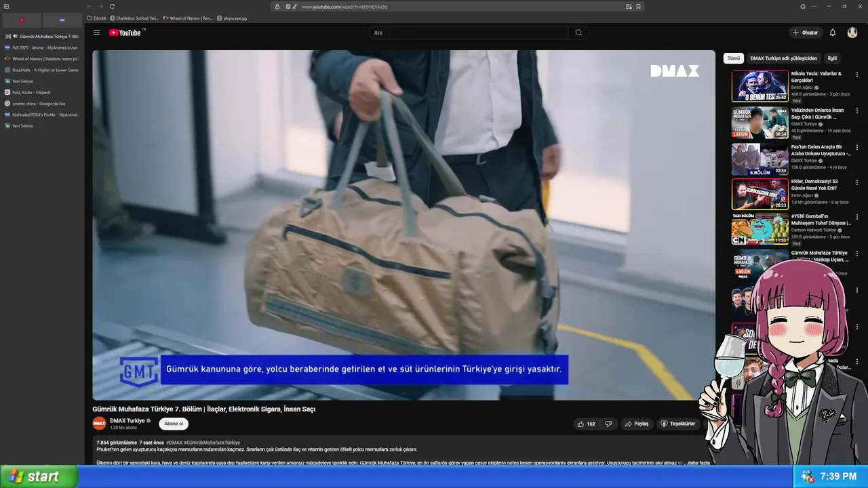
Task: Open the Oluştur create button
Action: click(806, 33)
